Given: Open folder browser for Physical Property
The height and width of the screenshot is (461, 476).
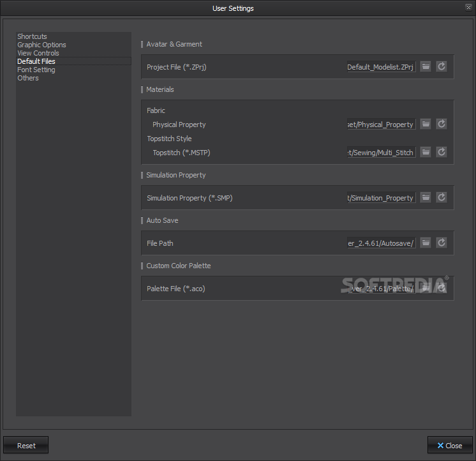Looking at the screenshot, I should (x=426, y=124).
